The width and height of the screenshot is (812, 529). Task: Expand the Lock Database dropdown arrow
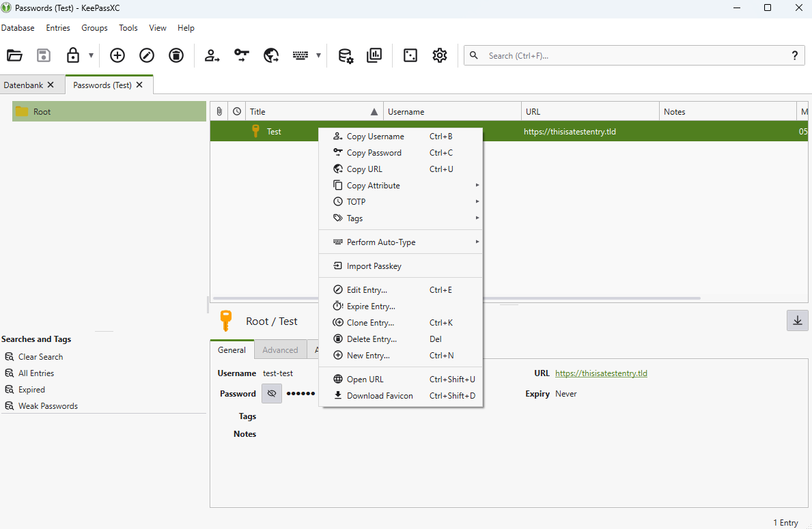[x=92, y=56]
